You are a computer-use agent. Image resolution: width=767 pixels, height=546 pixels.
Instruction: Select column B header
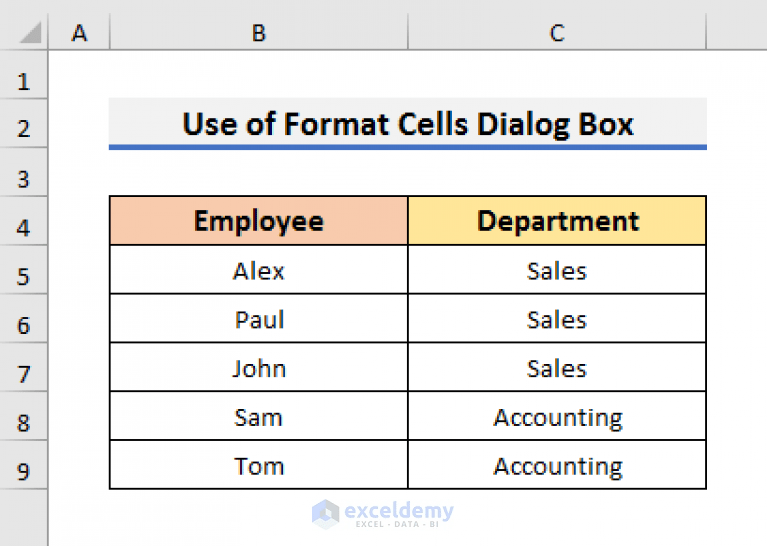[259, 32]
